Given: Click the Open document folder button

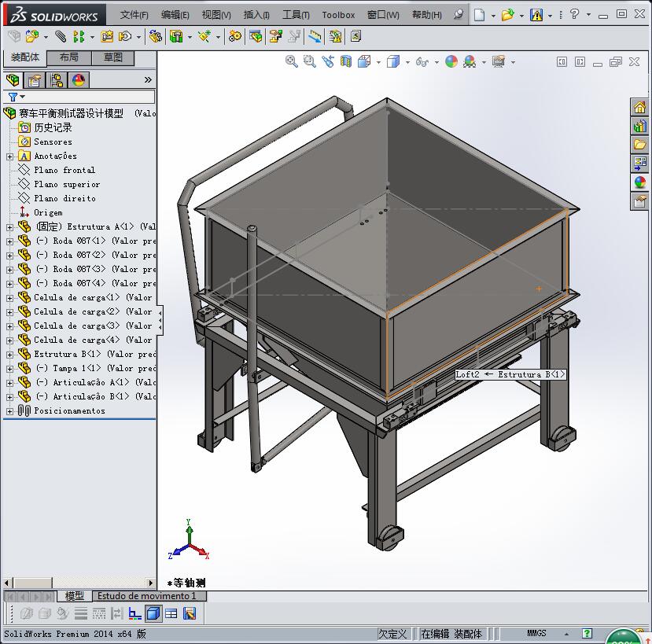Looking at the screenshot, I should pos(508,15).
